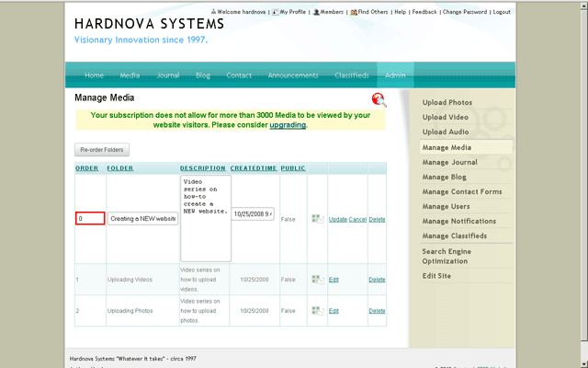Sort the table by PUBLIC column header
Image resolution: width=588 pixels, height=368 pixels.
click(293, 168)
